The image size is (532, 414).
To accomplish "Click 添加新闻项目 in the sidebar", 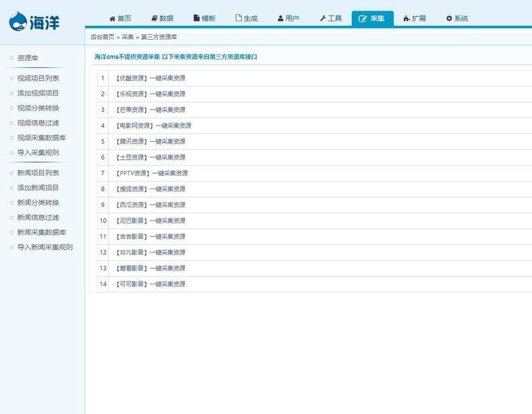I will [x=38, y=188].
